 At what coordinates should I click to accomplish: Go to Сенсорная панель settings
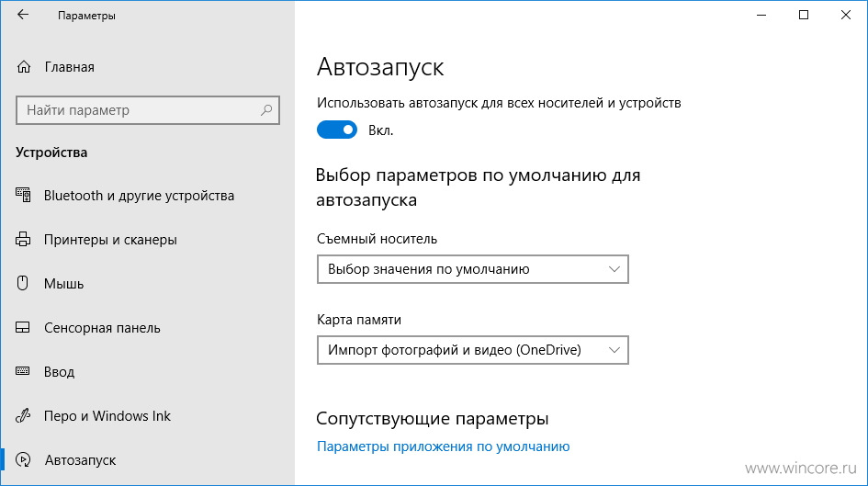102,328
